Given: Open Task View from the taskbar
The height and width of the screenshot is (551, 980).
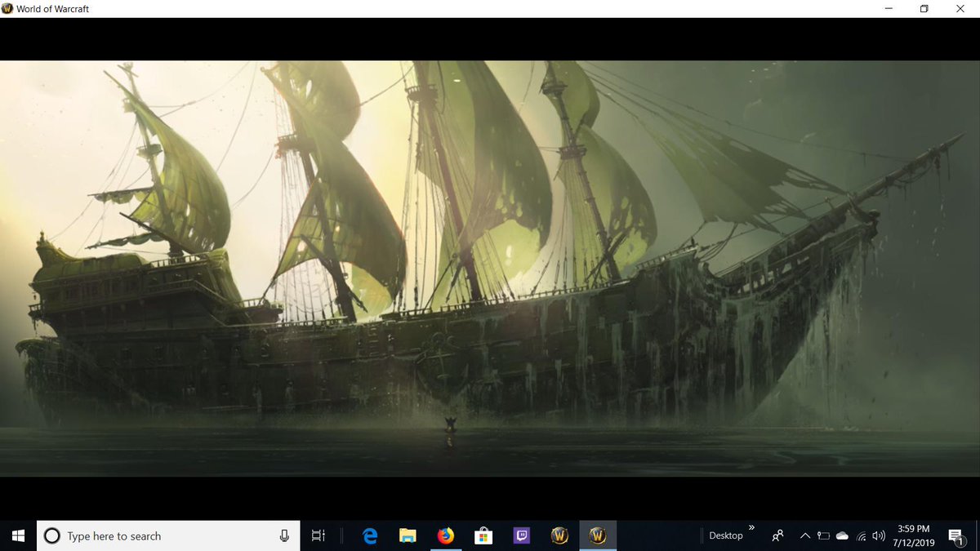Looking at the screenshot, I should point(318,535).
